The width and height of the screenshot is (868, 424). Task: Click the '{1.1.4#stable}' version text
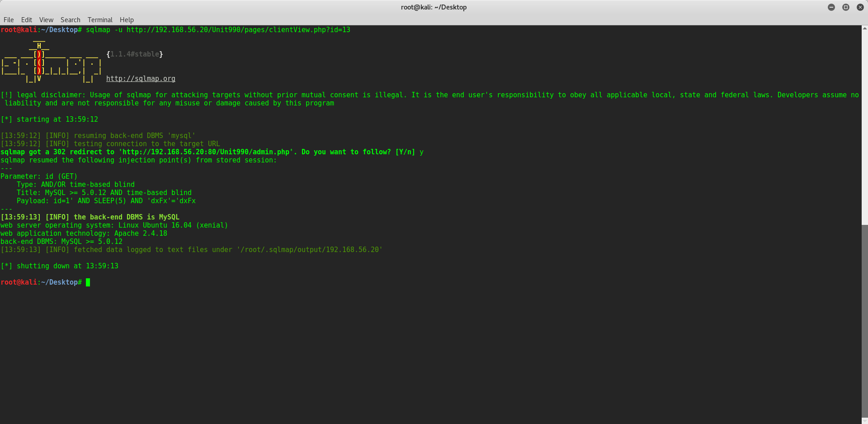coord(135,54)
